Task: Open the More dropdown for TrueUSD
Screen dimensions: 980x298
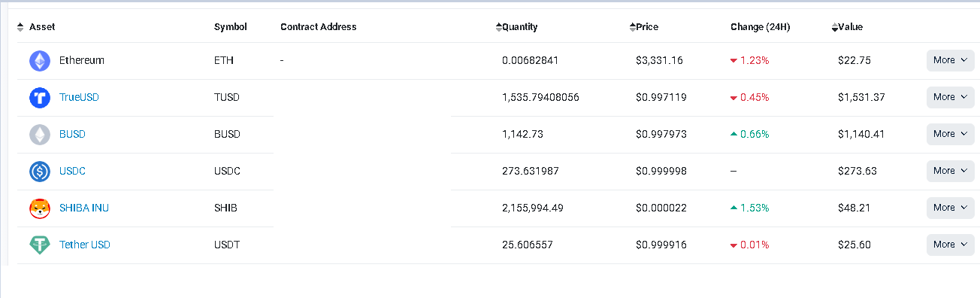Action: click(x=950, y=97)
